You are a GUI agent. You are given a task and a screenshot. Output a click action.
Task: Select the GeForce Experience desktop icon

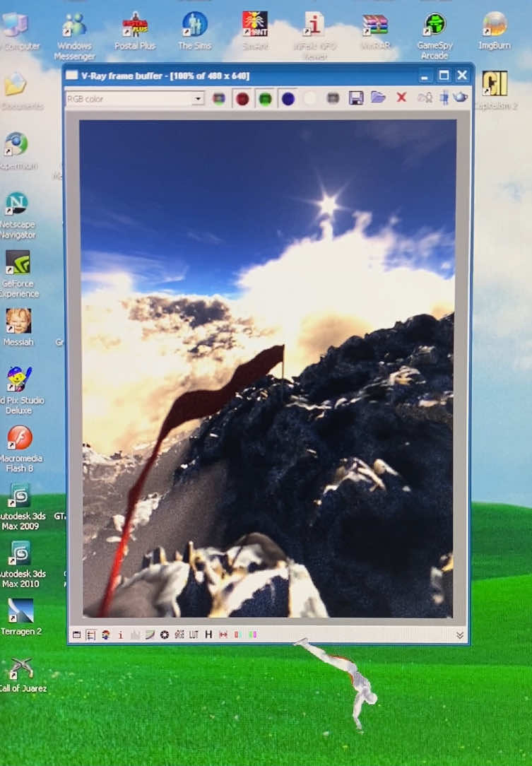coord(18,275)
